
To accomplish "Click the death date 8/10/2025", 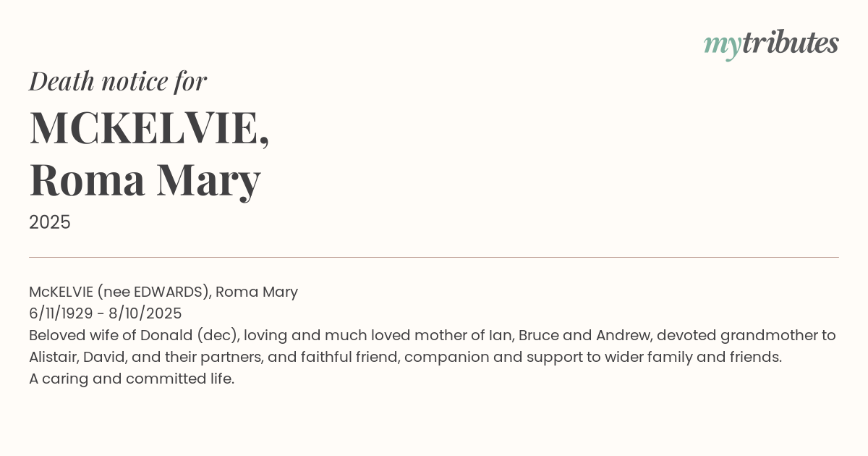I will pyautogui.click(x=145, y=313).
